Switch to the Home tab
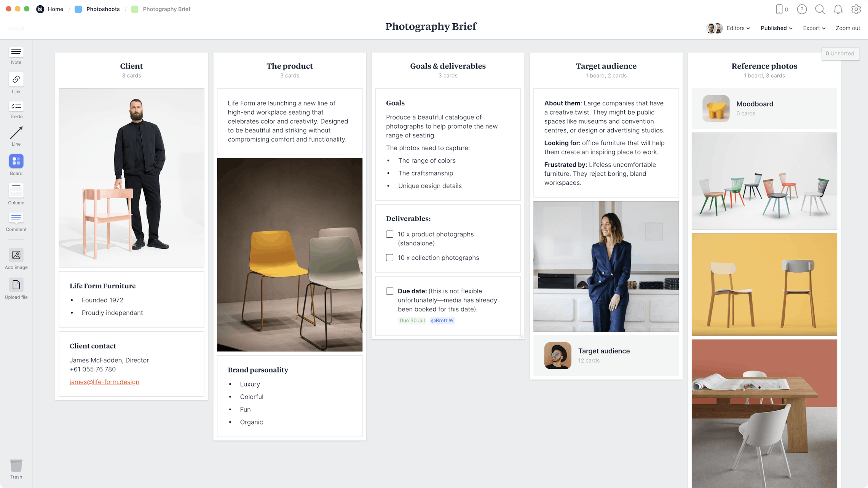Screen dimensions: 868x488 pos(56,9)
